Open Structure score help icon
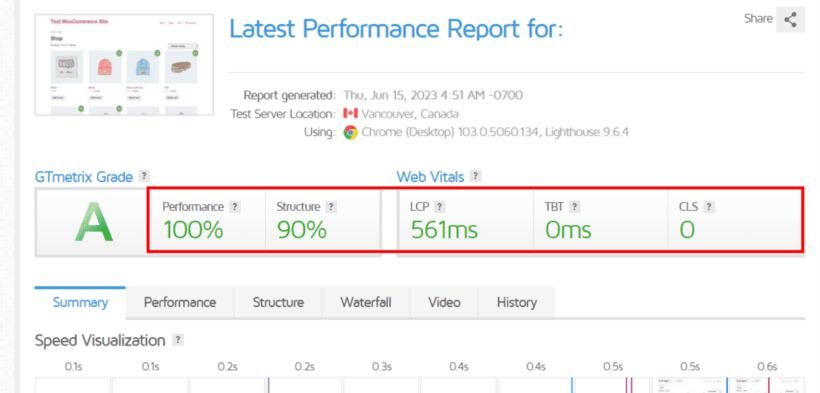The width and height of the screenshot is (820, 393). click(x=331, y=207)
